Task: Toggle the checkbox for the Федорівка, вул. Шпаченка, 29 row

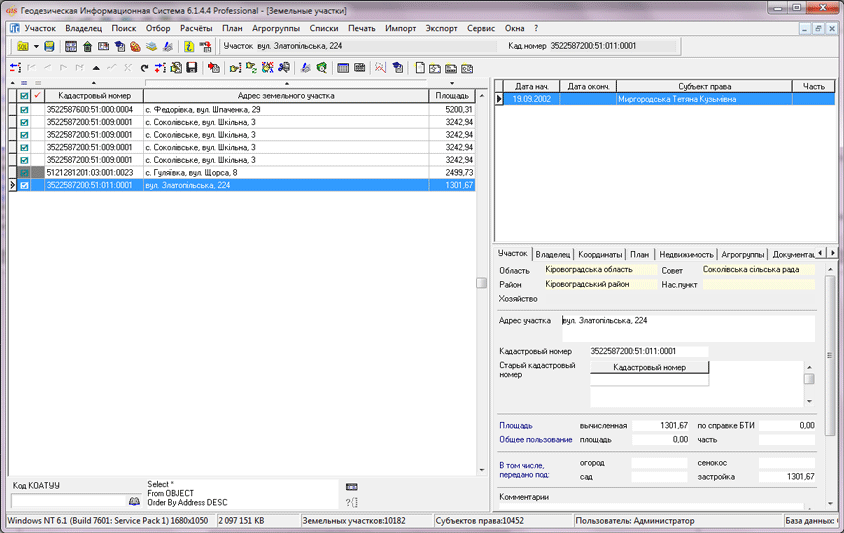Action: [24, 110]
